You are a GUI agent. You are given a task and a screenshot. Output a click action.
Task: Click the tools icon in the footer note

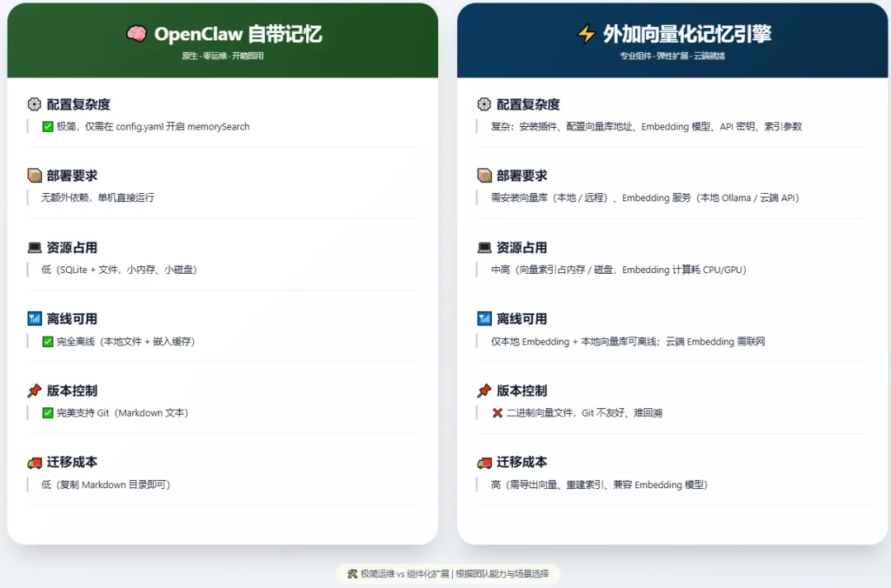(352, 574)
